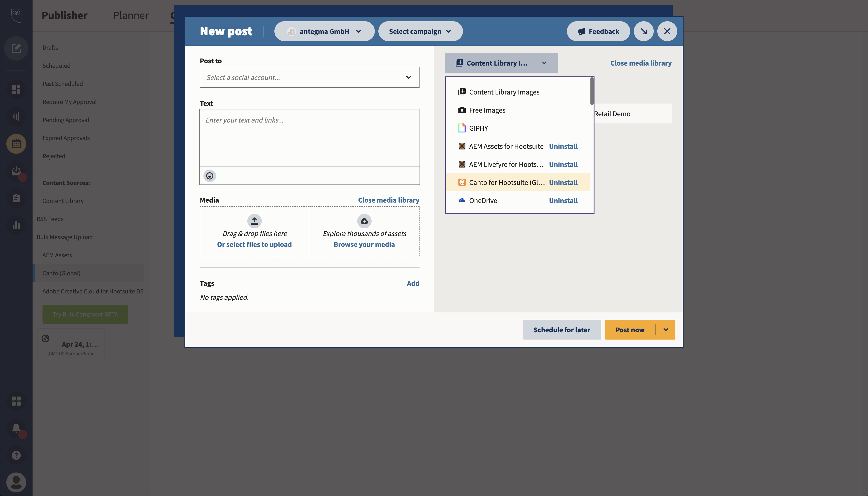Click the timezone globe icon
Image resolution: width=868 pixels, height=496 pixels.
pos(45,339)
